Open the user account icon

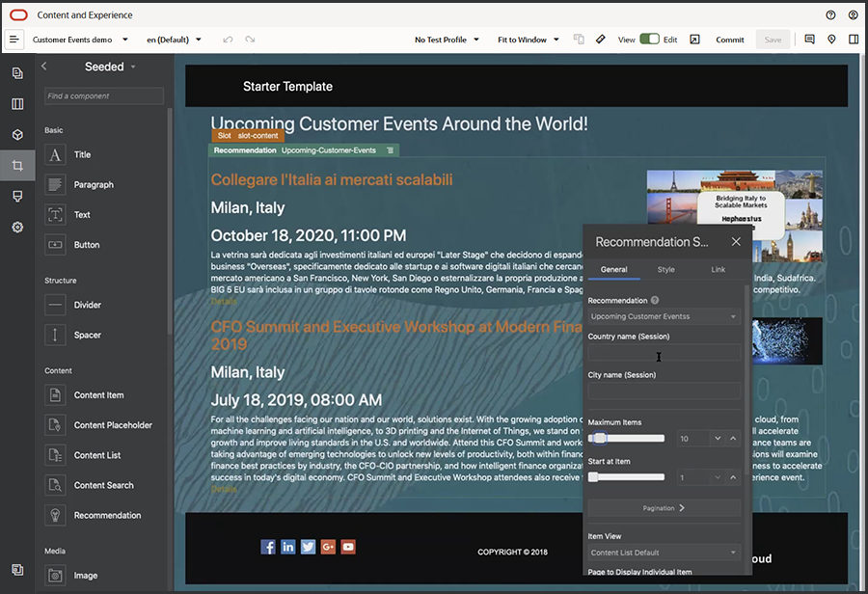[x=854, y=15]
